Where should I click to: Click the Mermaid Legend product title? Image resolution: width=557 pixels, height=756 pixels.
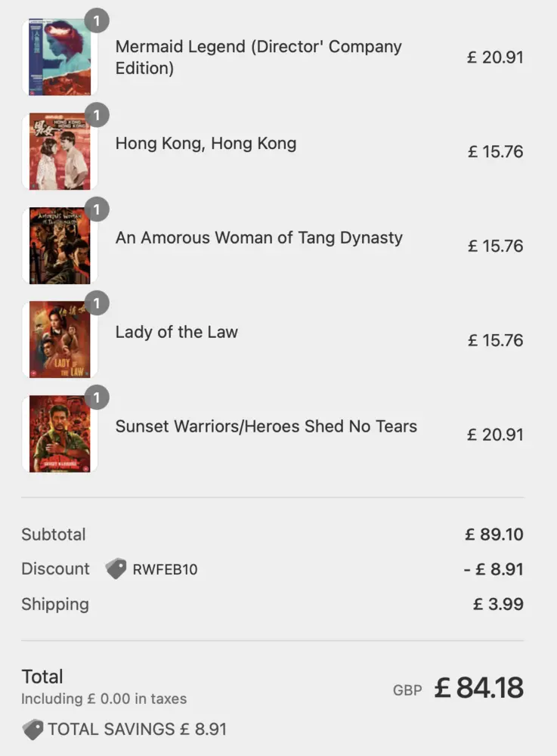(258, 57)
